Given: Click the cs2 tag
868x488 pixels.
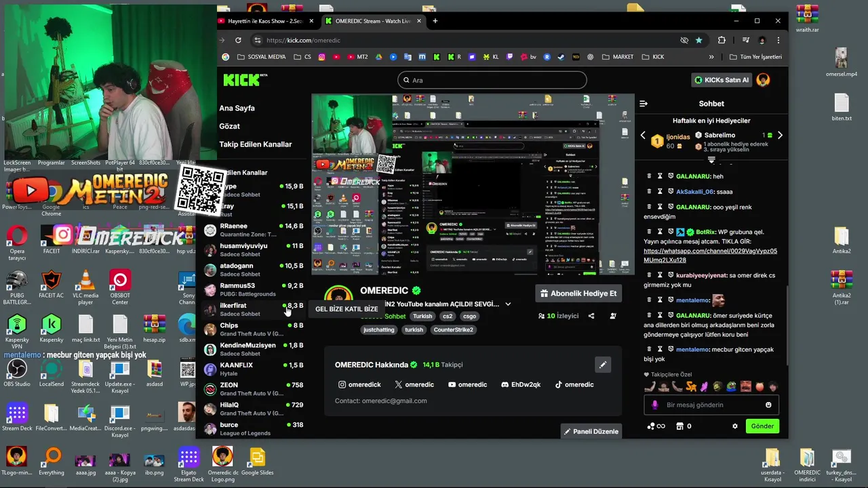Looking at the screenshot, I should 448,317.
